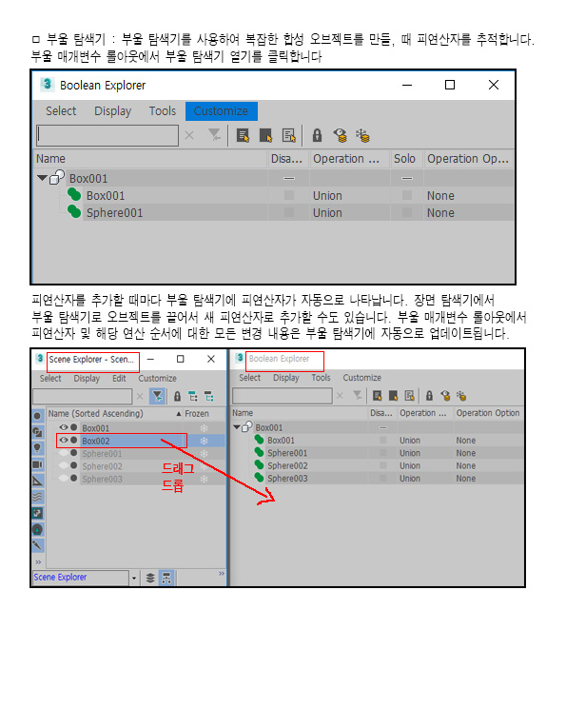
Task: Toggle the space warps wave filter in Scene Explorer
Action: [38, 497]
